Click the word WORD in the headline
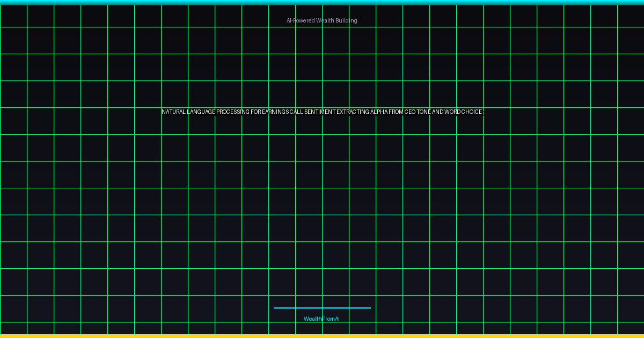This screenshot has height=338, width=644. point(453,112)
